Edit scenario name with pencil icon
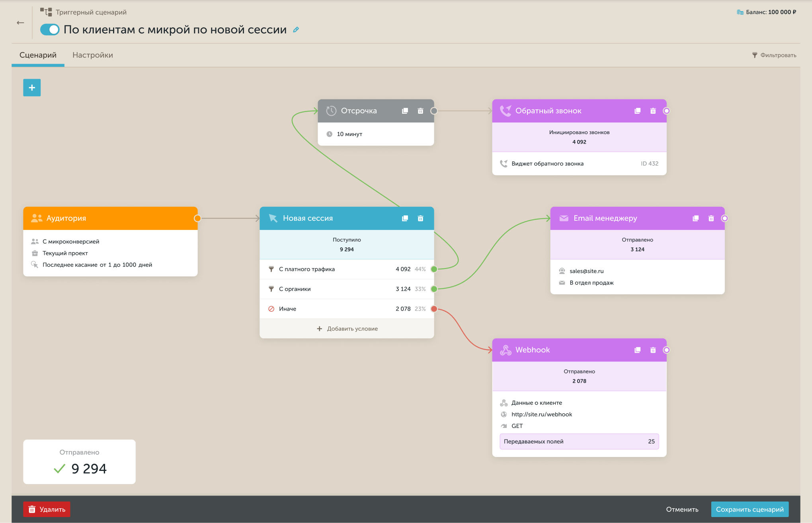 click(x=296, y=29)
